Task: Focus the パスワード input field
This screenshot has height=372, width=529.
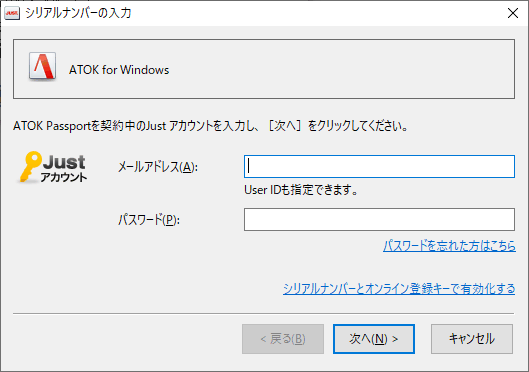Action: coord(379,220)
